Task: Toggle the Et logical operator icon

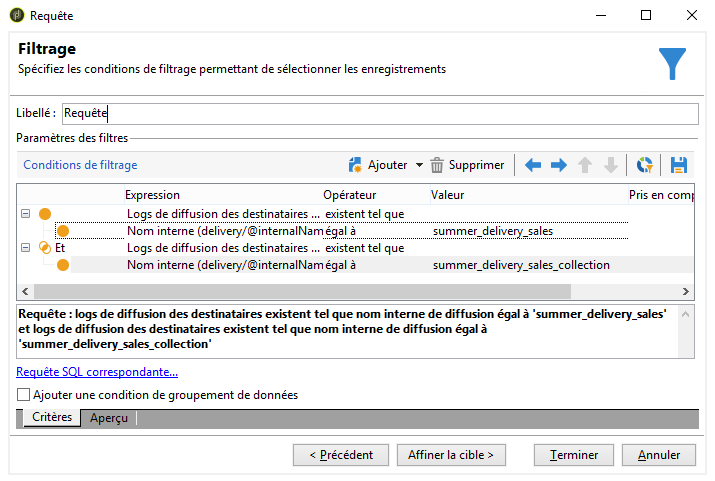Action: pyautogui.click(x=45, y=248)
